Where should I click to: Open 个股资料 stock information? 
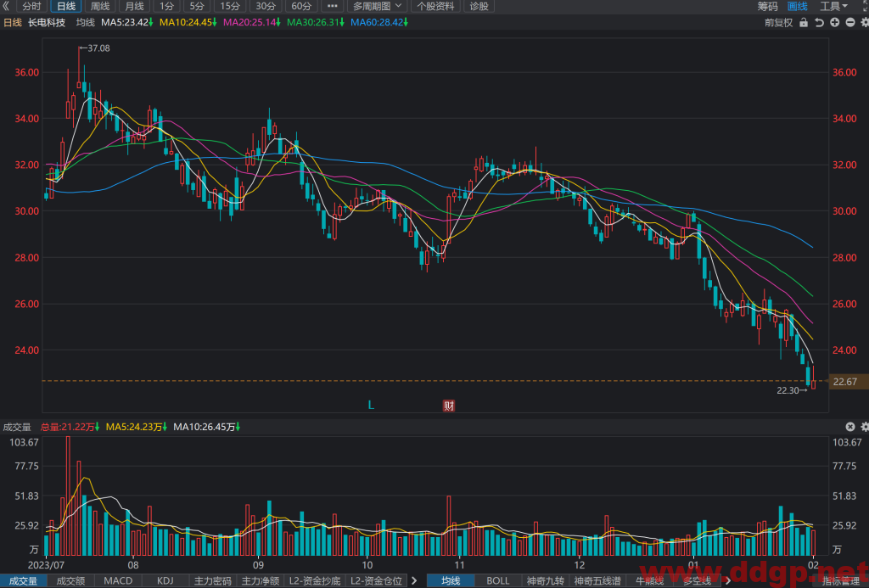point(435,6)
